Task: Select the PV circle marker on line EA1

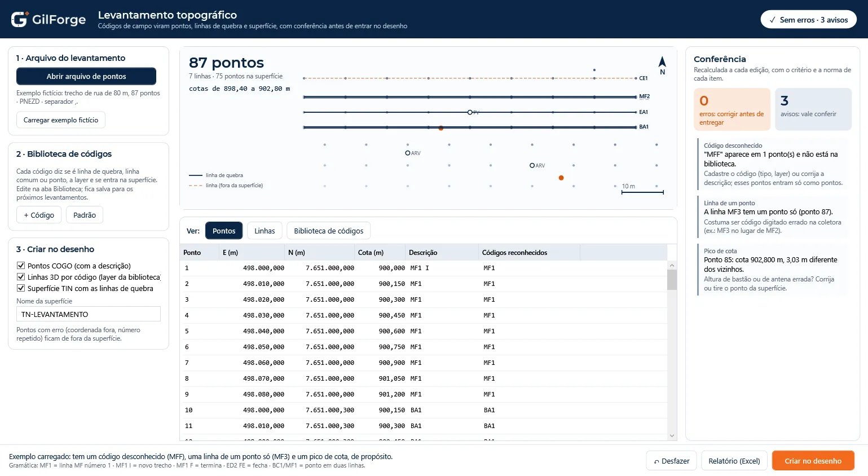Action: coord(470,112)
